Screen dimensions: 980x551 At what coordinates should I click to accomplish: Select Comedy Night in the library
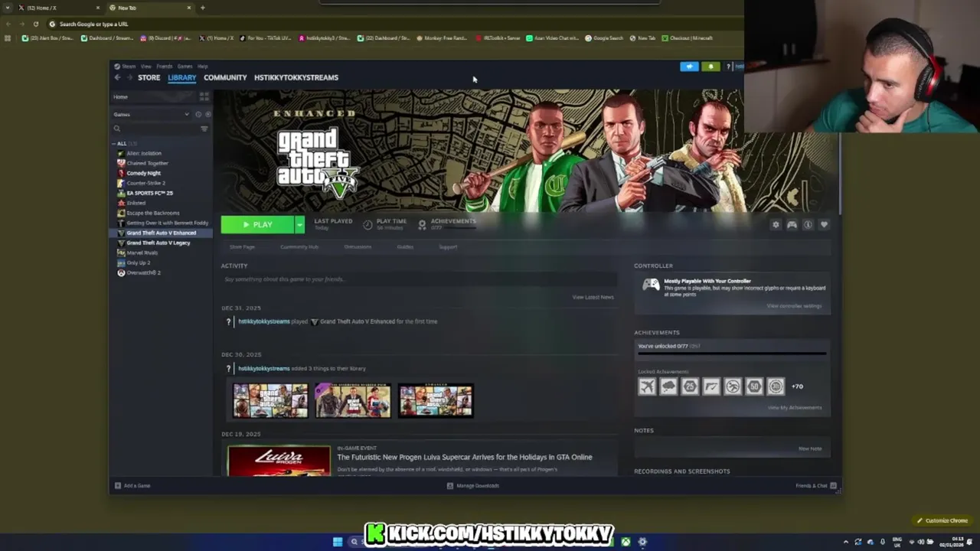pos(143,173)
